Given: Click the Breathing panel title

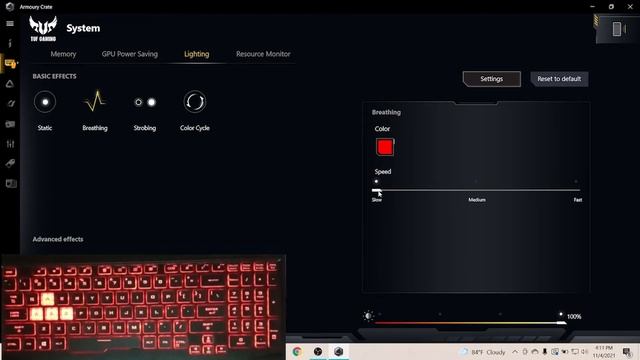Looking at the screenshot, I should click(x=386, y=112).
